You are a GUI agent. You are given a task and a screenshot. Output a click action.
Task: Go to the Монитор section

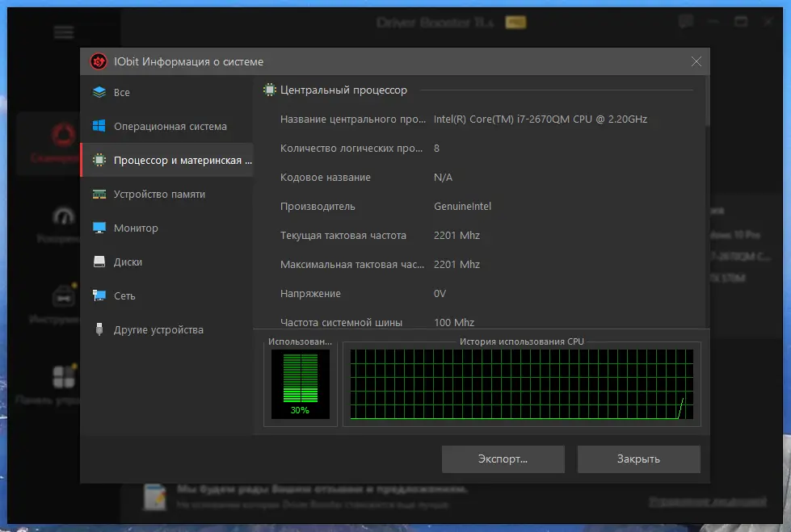(166, 228)
